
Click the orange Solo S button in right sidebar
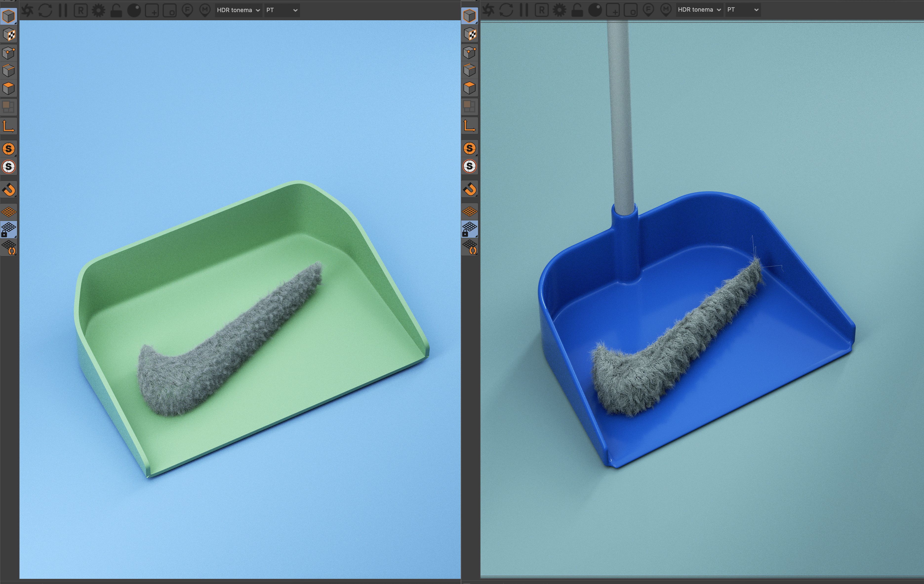pyautogui.click(x=470, y=148)
